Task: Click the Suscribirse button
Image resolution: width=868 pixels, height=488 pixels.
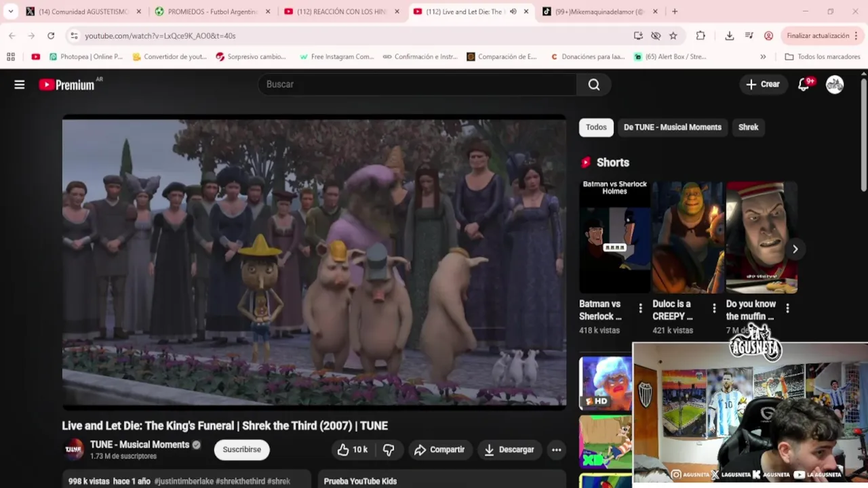Action: click(x=242, y=449)
